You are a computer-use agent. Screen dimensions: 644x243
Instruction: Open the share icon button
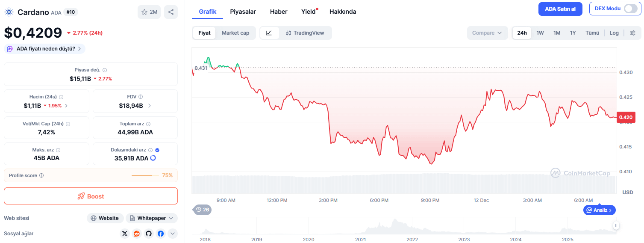pos(171,12)
